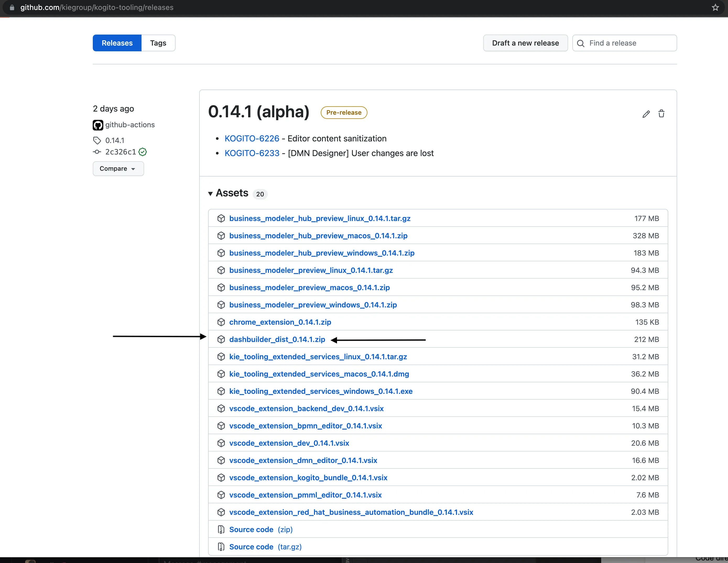Click the edit release pencil icon
The height and width of the screenshot is (563, 728).
[646, 114]
